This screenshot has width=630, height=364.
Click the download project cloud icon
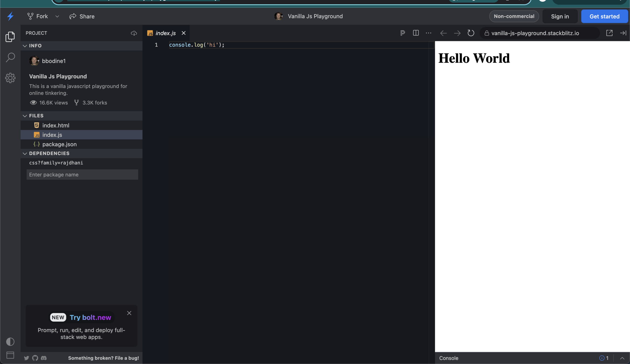[134, 33]
